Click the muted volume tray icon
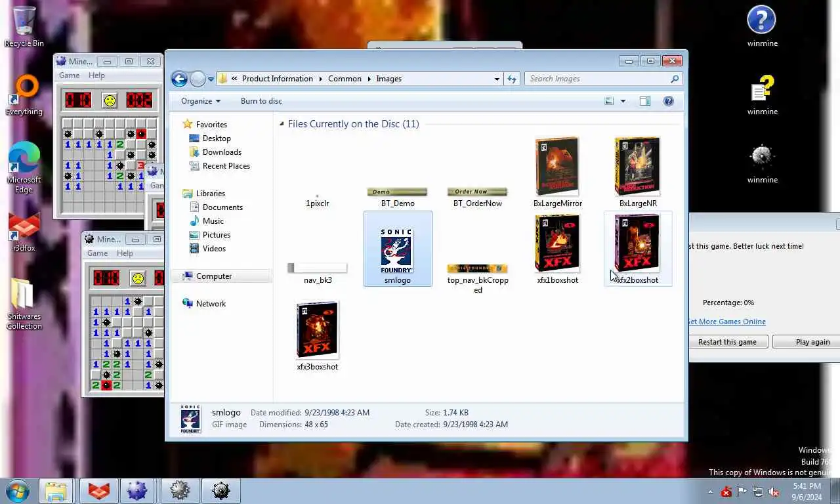The image size is (840, 504). tap(774, 492)
